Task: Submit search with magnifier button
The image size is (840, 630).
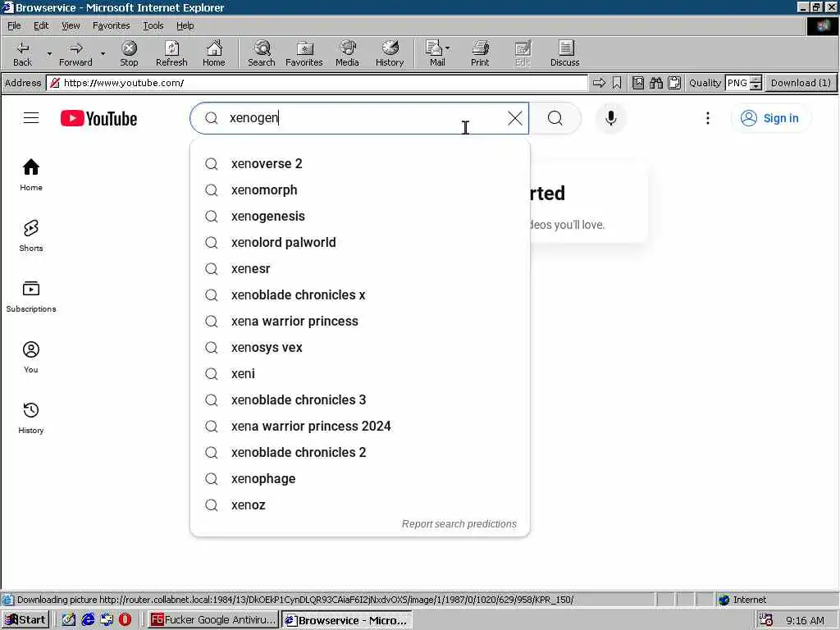Action: click(x=555, y=118)
